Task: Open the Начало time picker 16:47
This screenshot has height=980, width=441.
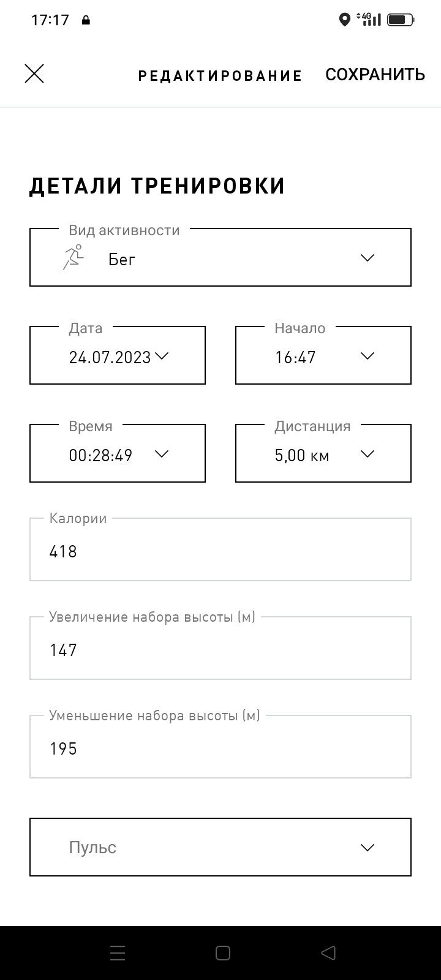Action: (323, 355)
